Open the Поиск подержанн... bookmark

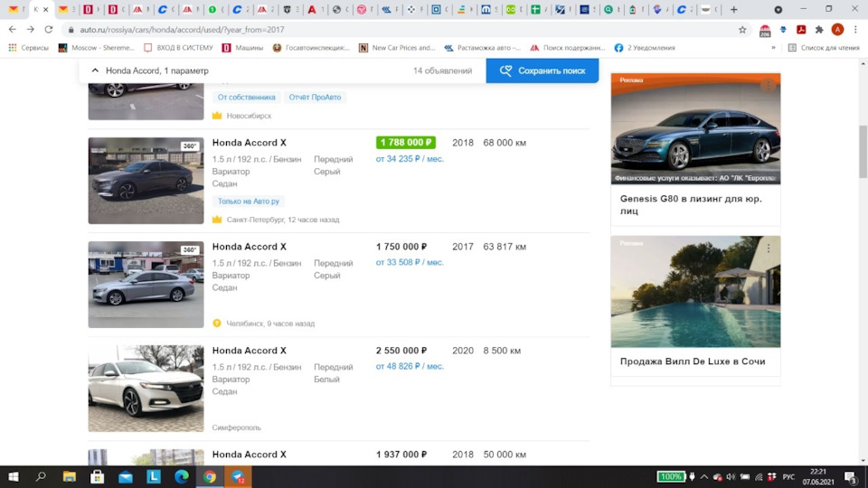tap(568, 48)
